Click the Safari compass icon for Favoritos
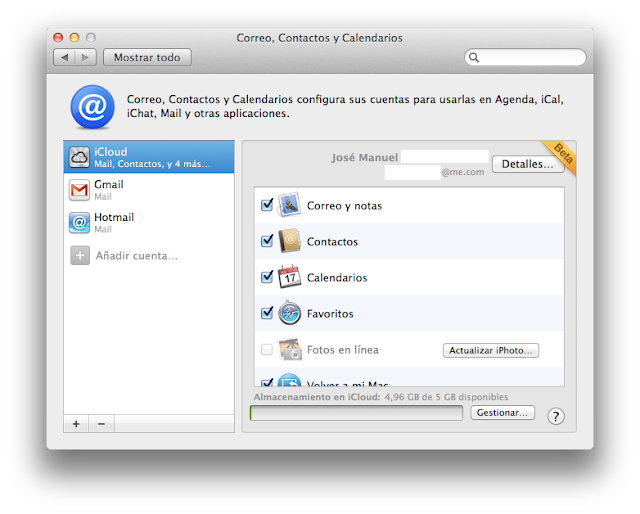 coord(289,313)
